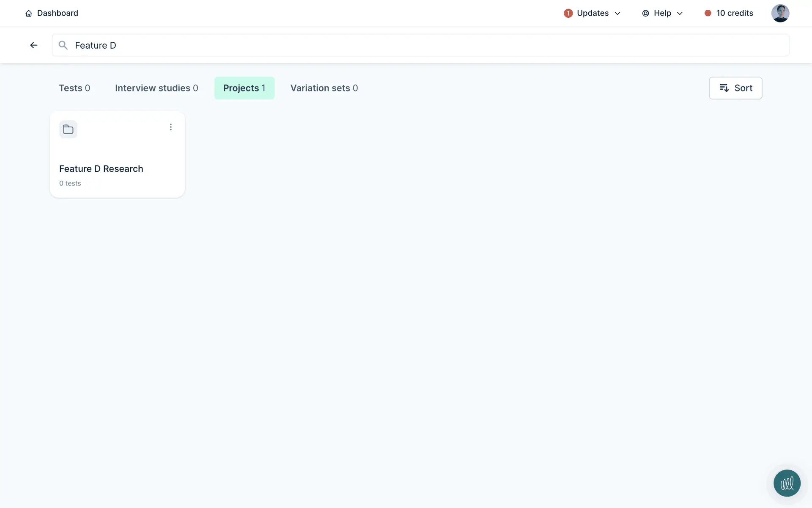Click the back arrow icon
Viewport: 812px width, 508px height.
click(34, 45)
